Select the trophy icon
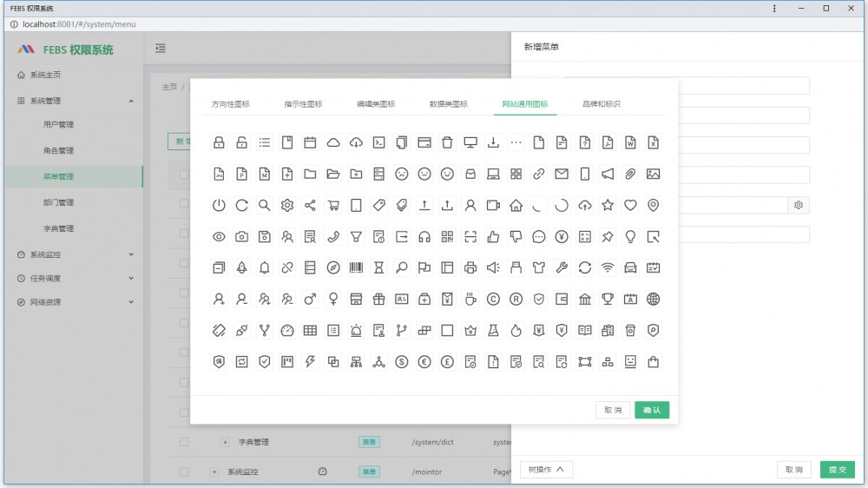This screenshot has height=488, width=868. pyautogui.click(x=608, y=299)
